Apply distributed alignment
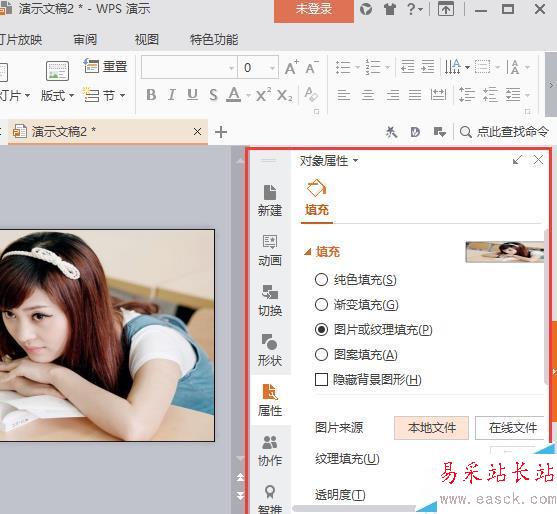This screenshot has width=557, height=514. coord(438,95)
